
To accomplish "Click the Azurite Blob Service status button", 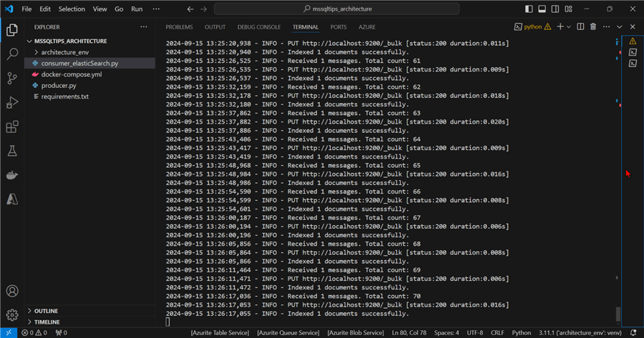I will tap(355, 333).
